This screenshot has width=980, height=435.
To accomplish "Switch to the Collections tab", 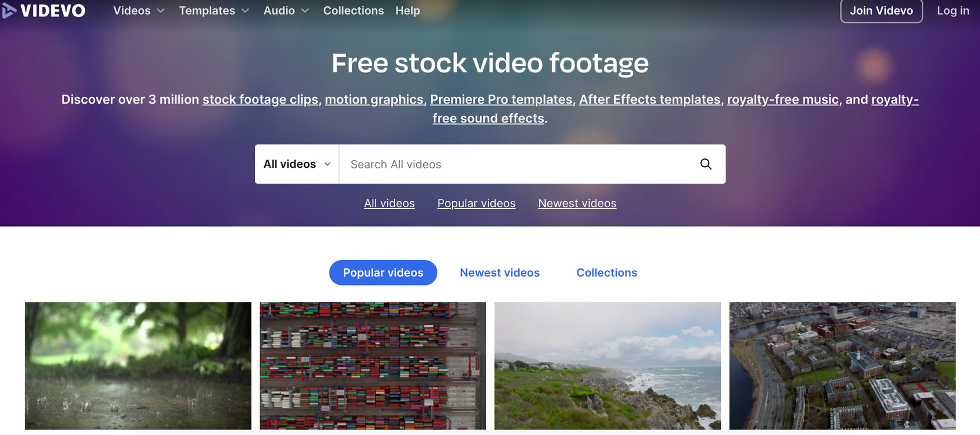I will pos(607,273).
